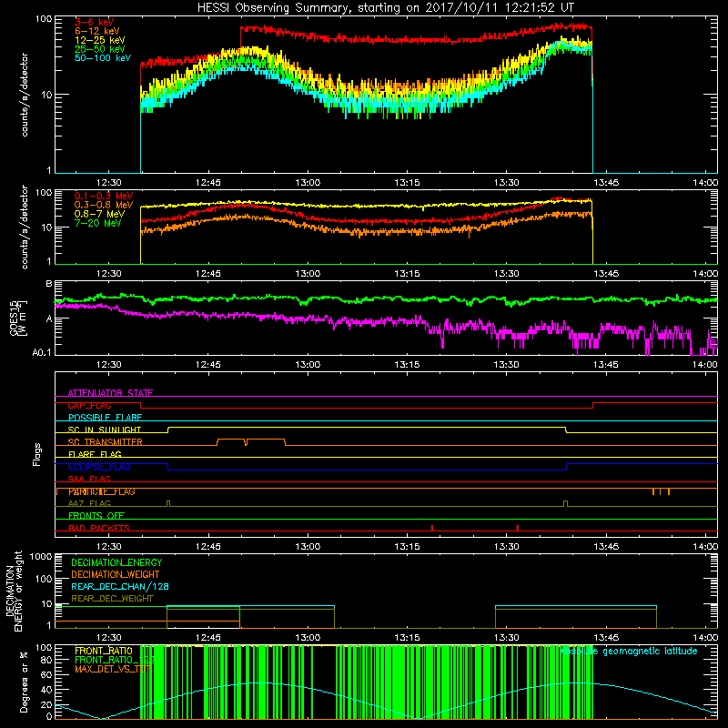Click the FRONTS_OFF flag label
The image size is (728, 728).
click(x=96, y=515)
